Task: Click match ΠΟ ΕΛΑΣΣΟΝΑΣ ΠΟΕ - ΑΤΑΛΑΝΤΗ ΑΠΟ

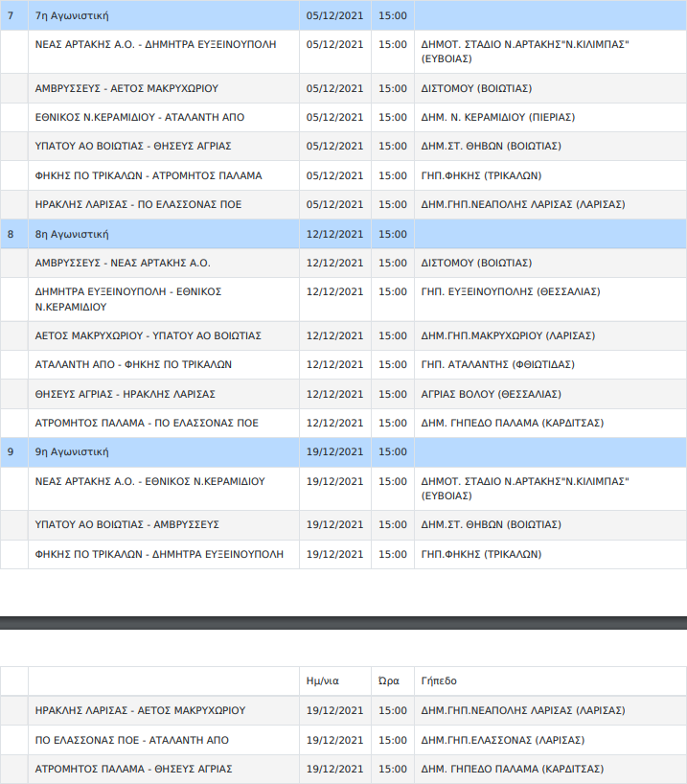Action: [132, 740]
